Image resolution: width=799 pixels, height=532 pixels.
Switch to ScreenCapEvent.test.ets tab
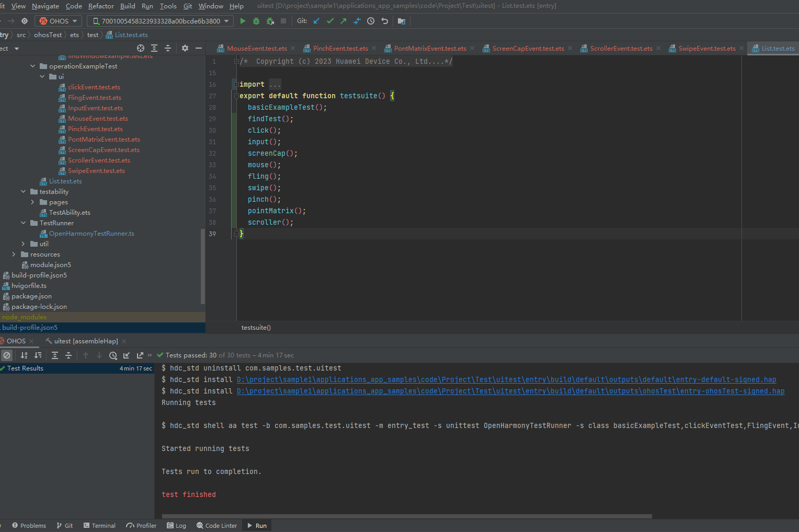click(528, 49)
